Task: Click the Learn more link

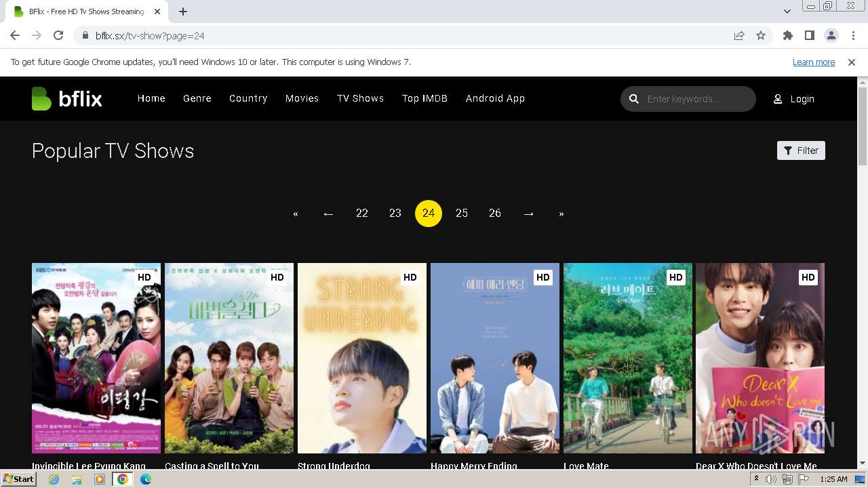Action: [814, 62]
